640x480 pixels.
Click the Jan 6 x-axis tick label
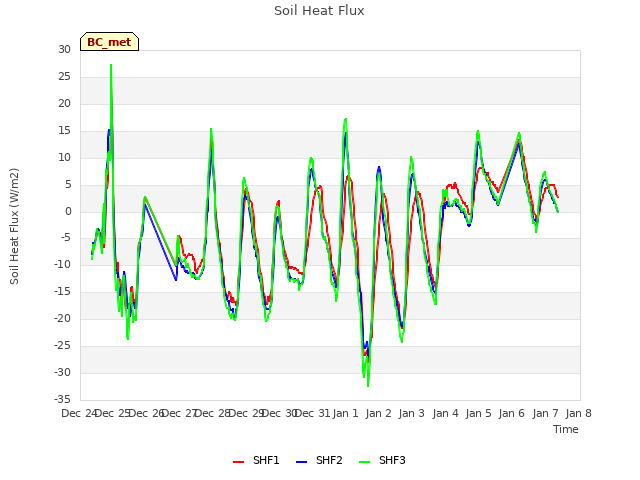pos(511,413)
